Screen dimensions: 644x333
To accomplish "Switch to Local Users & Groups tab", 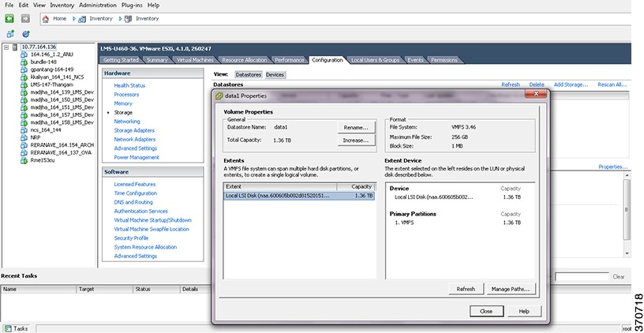I will click(x=375, y=60).
